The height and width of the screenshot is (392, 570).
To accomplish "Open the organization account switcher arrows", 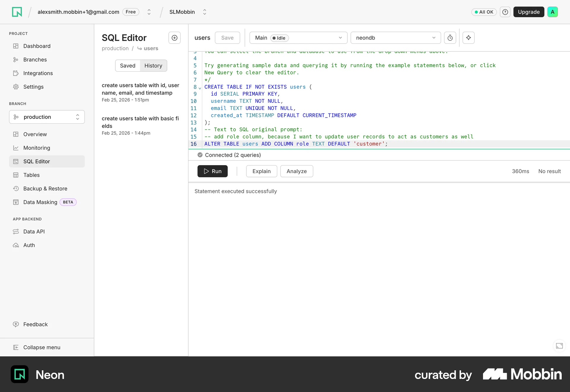I will (x=149, y=12).
